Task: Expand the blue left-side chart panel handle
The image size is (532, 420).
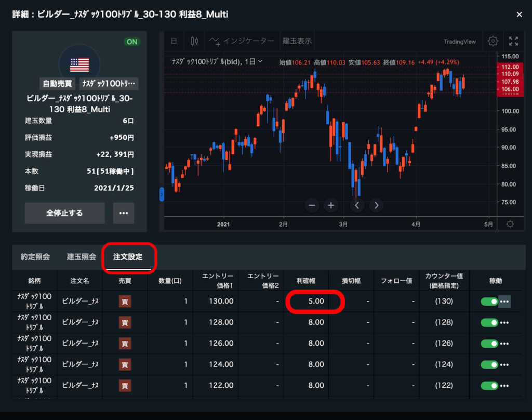Action: click(x=162, y=194)
